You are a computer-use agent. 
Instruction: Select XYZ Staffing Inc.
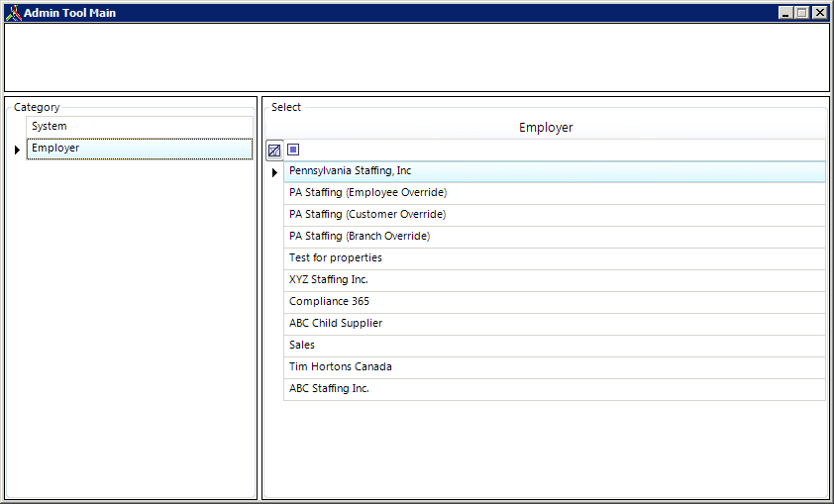[555, 280]
